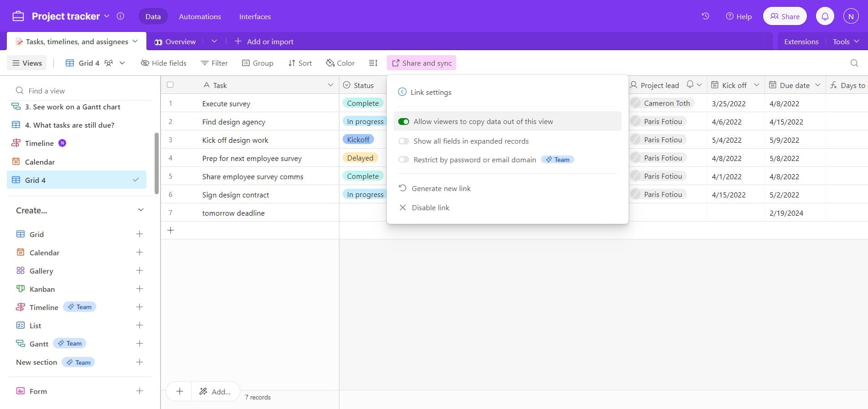
Task: Click Generate new link
Action: [441, 188]
